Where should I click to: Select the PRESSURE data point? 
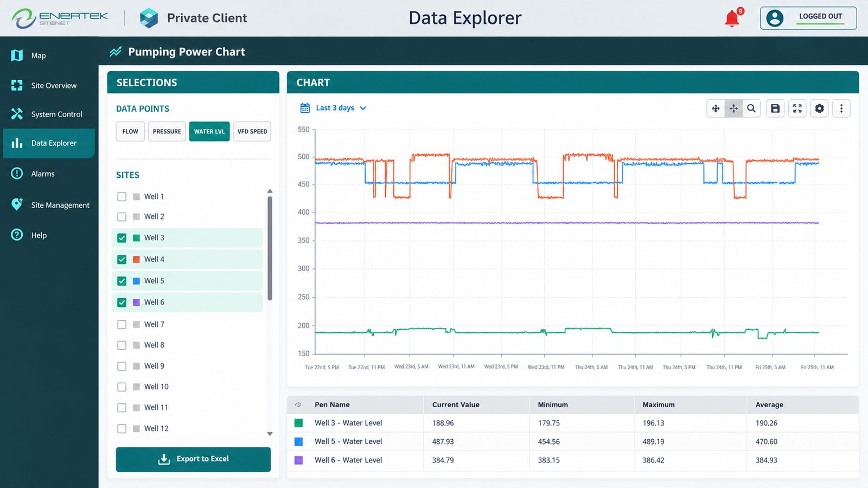pos(167,131)
